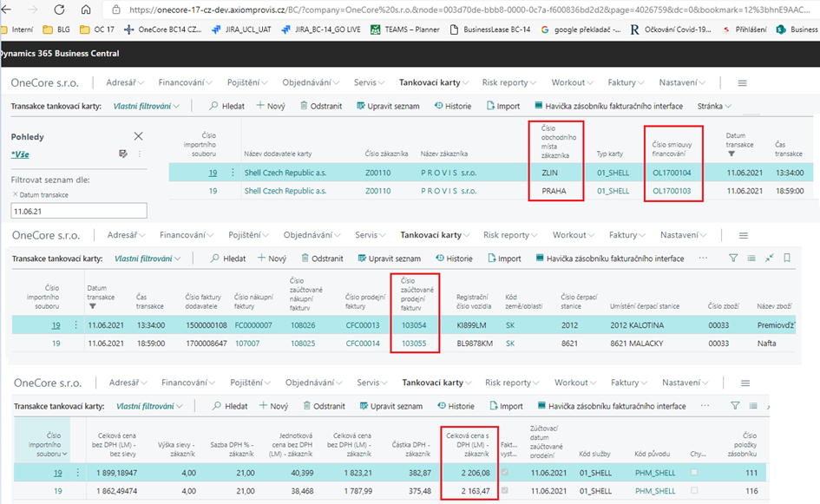The image size is (820, 504).
Task: Open the Tankovací karty menu at top
Action: coord(434,82)
